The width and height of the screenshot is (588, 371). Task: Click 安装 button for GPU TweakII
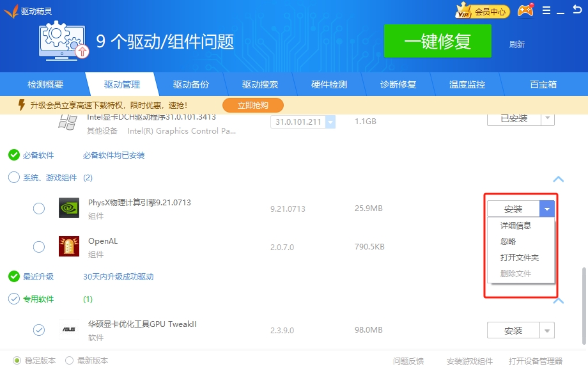pyautogui.click(x=513, y=331)
